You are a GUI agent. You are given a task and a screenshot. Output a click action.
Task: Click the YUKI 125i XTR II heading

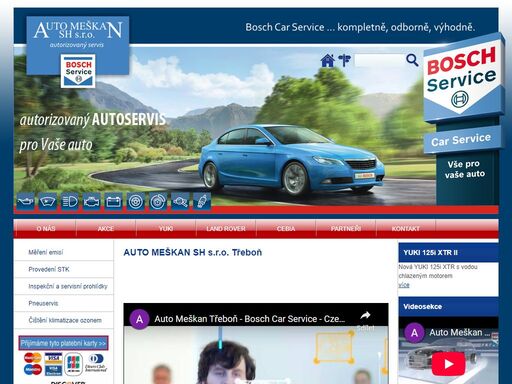(x=430, y=253)
